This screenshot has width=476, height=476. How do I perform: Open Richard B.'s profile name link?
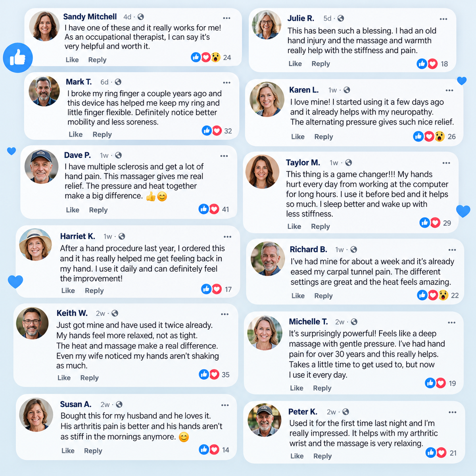click(x=308, y=250)
